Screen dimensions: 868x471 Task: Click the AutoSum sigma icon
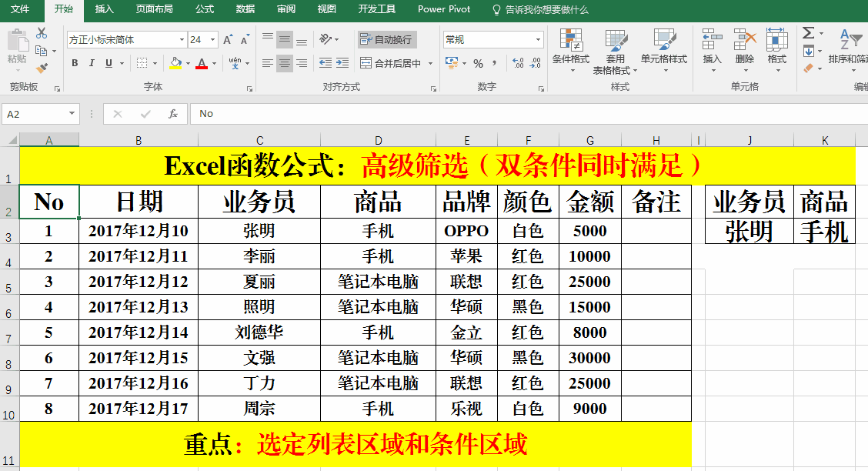click(x=809, y=33)
